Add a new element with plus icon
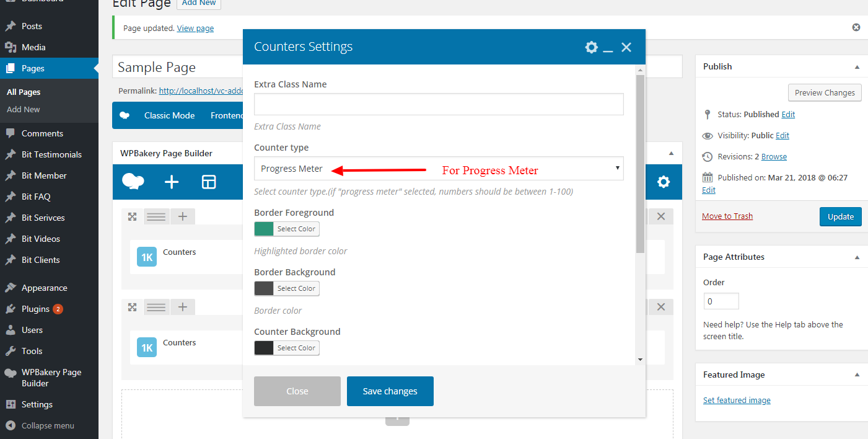The height and width of the screenshot is (439, 868). [172, 182]
